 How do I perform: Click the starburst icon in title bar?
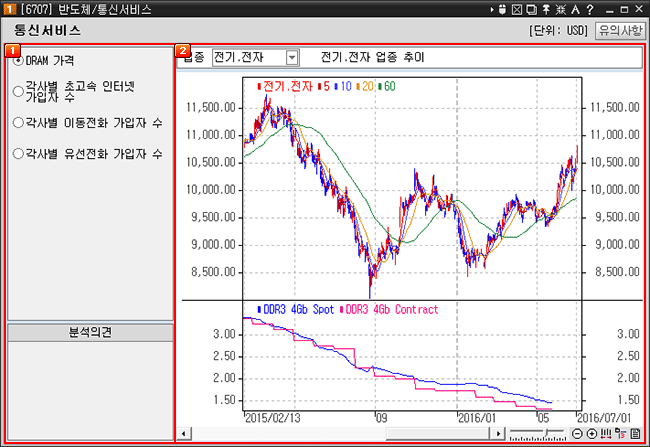[560, 9]
